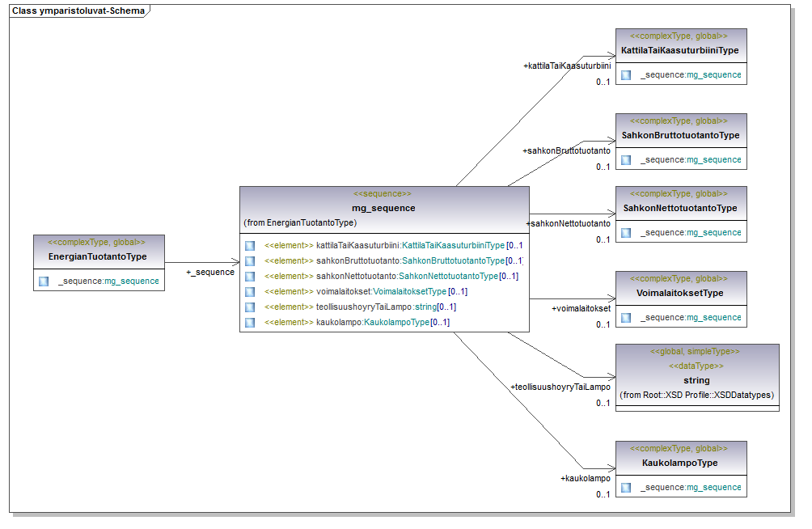Click the icon beside sahkonBruttotuotanto element row
Screen dimensions: 812x529
250,261
